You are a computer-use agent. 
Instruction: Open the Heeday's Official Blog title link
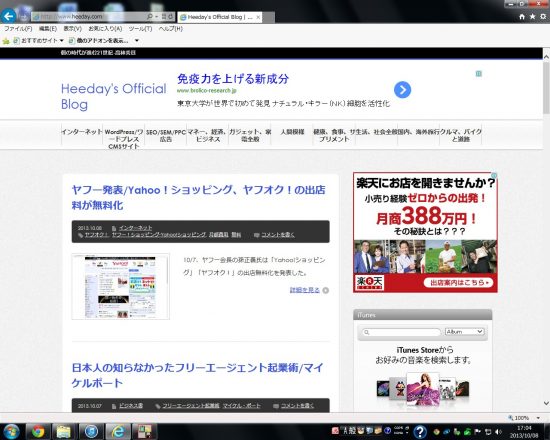[x=113, y=96]
